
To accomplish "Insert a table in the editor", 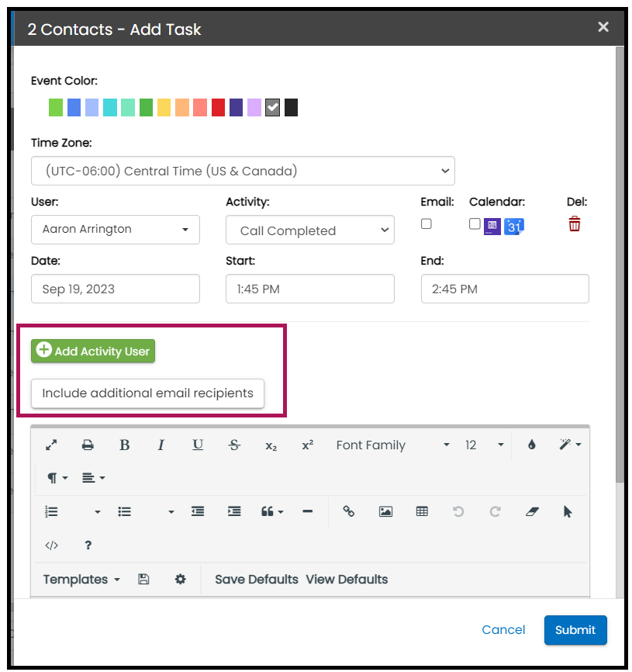I will (x=422, y=512).
